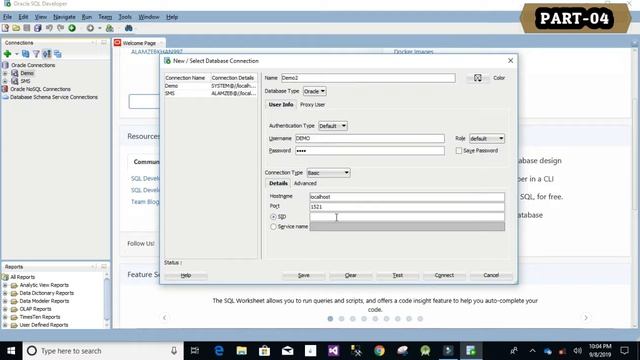Select Database Schema Service Connections item

point(53,97)
